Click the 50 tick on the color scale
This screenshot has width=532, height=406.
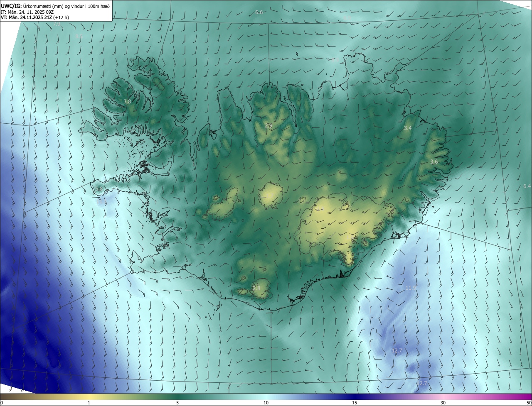[x=529, y=403]
